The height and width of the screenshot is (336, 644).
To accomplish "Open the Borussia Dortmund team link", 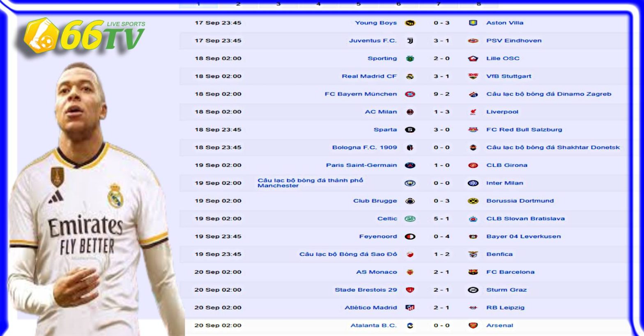I will [x=520, y=201].
